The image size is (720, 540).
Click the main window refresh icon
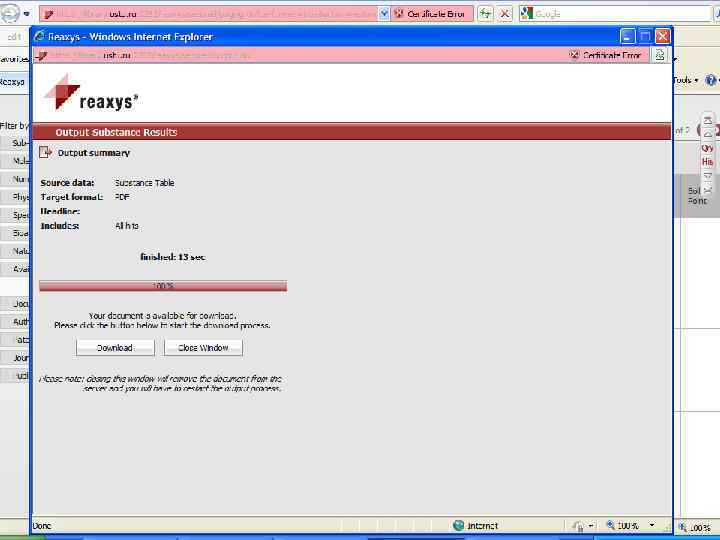click(485, 14)
